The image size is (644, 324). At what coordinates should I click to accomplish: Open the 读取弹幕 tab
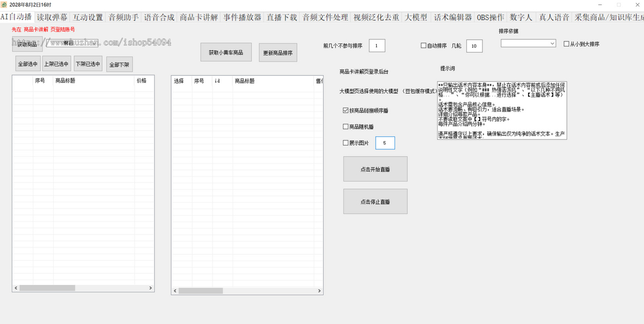click(x=52, y=17)
